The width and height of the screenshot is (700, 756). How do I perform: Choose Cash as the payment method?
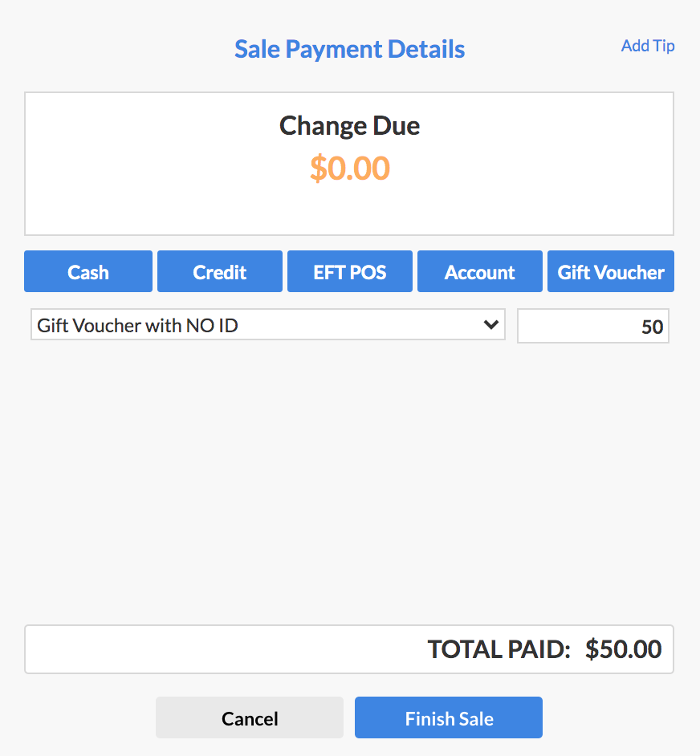click(x=88, y=271)
